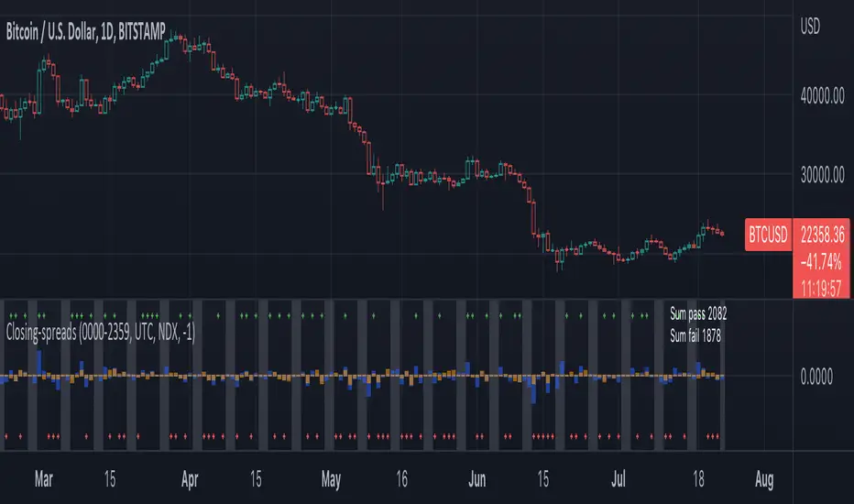Click the 16 date label on time axis
Image resolution: width=854 pixels, height=504 pixels.
[x=400, y=477]
